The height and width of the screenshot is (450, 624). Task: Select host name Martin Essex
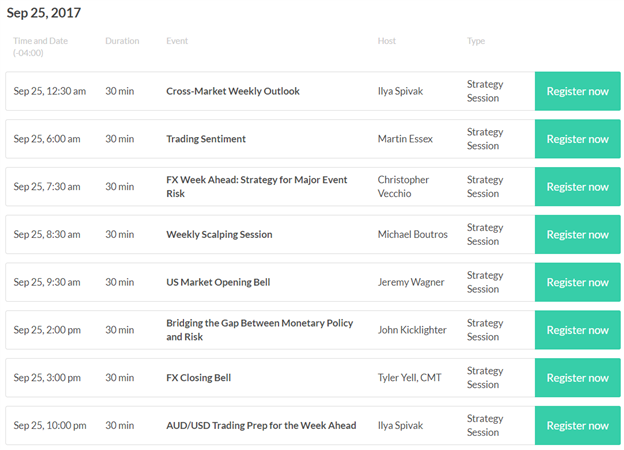point(405,139)
